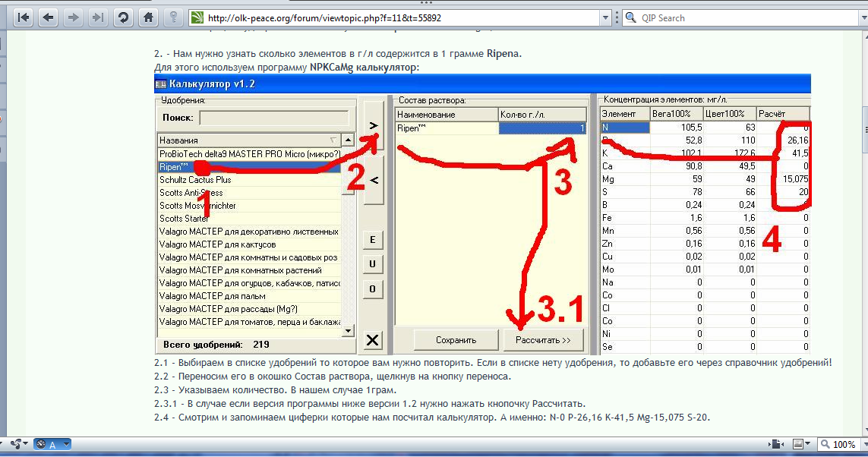Click the U button

pos(373,264)
